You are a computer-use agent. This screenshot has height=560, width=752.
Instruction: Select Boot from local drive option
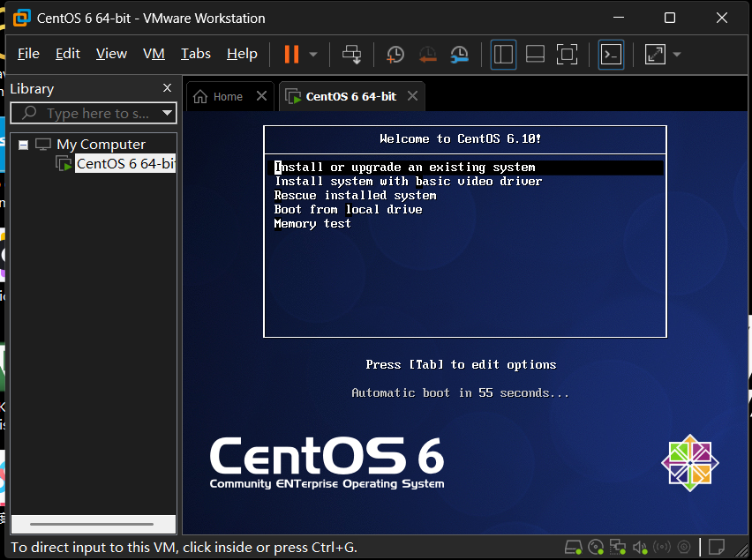(x=348, y=210)
